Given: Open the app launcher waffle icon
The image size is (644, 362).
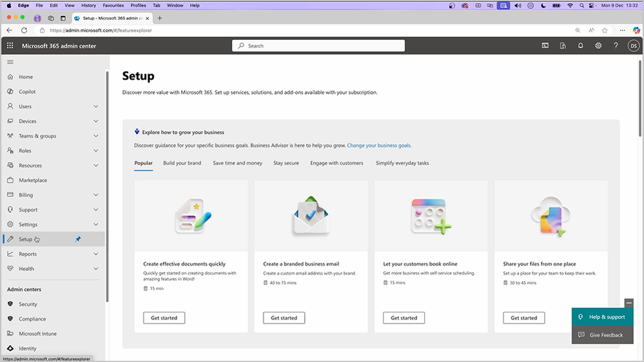Looking at the screenshot, I should (x=10, y=46).
